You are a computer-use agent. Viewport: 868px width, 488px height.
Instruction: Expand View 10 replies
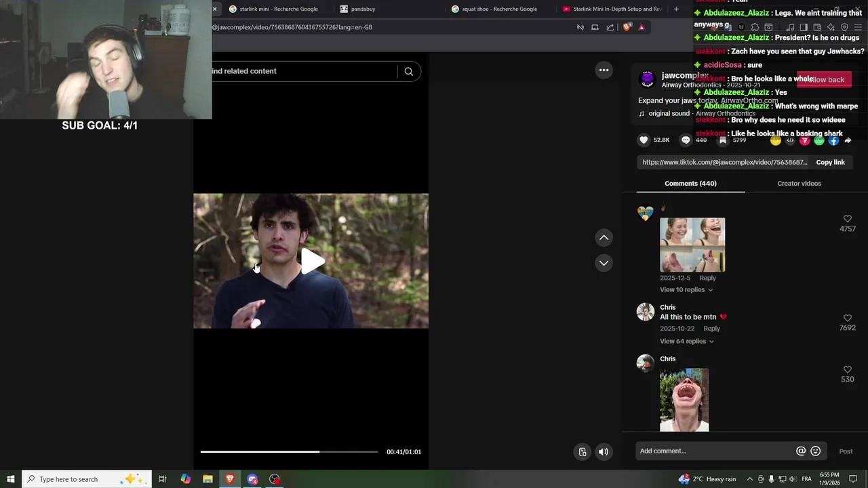(x=686, y=289)
